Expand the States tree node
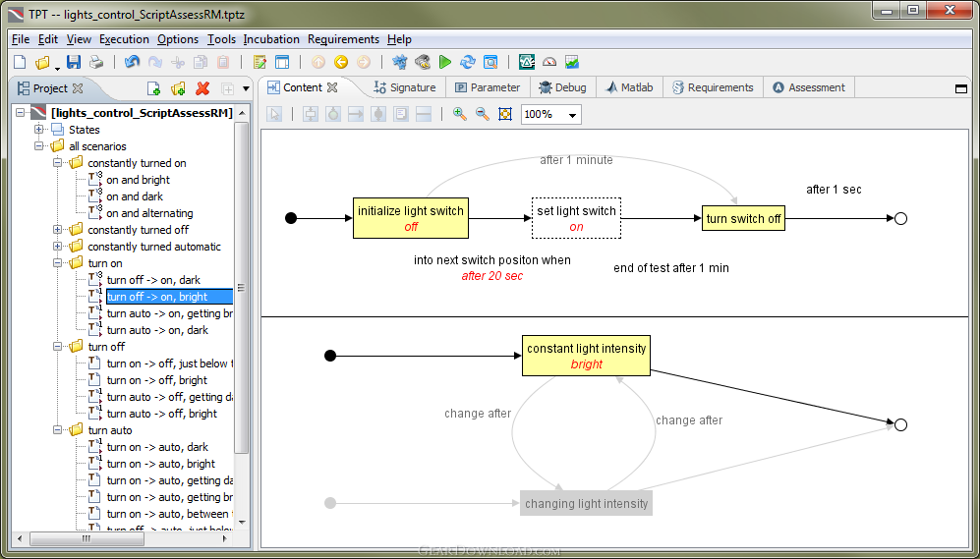 click(x=39, y=130)
